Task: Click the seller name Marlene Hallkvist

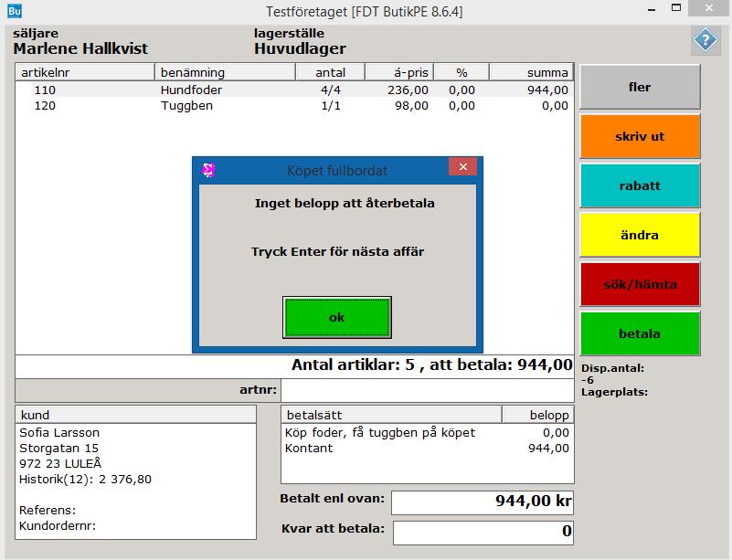Action: pos(80,48)
